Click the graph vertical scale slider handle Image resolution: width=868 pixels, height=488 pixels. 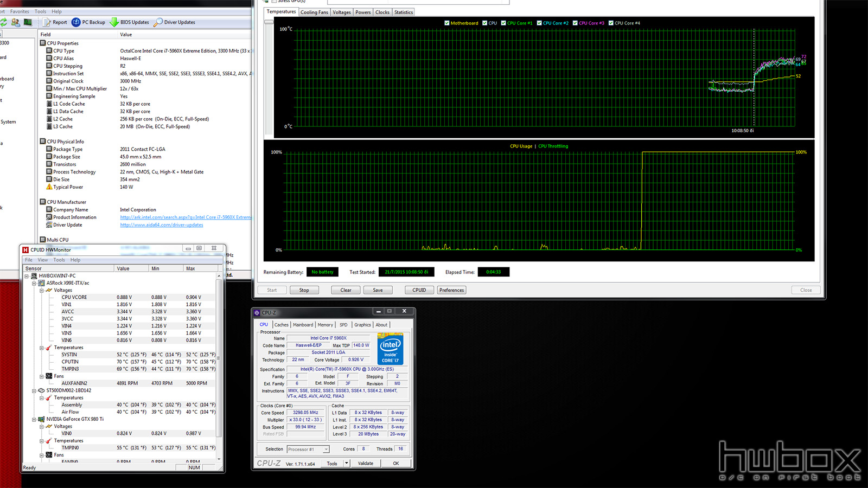click(269, 22)
